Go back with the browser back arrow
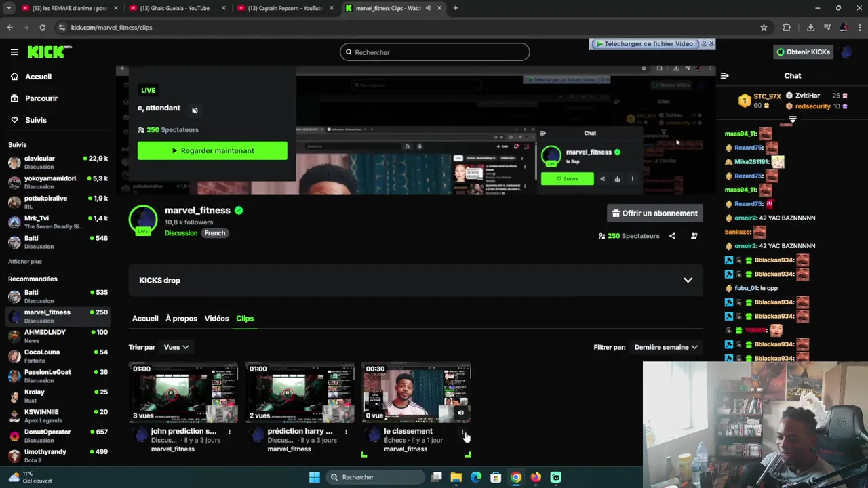The width and height of the screenshot is (868, 488). pyautogui.click(x=9, y=27)
